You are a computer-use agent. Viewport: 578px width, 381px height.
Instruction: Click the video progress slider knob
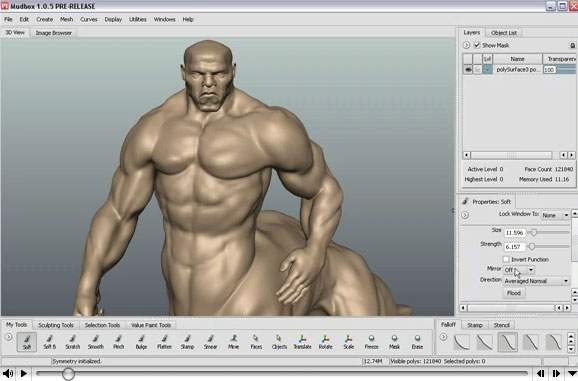[68, 374]
